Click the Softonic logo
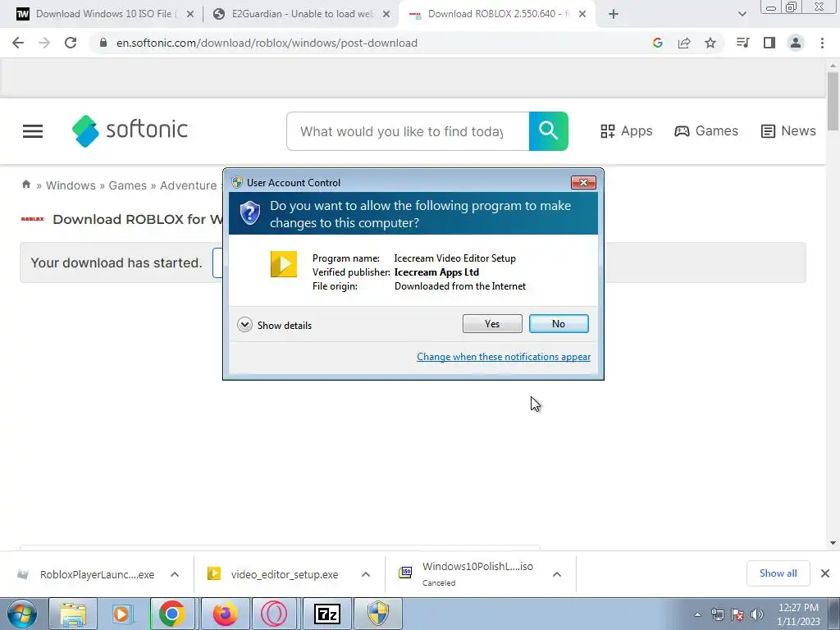 click(x=130, y=130)
